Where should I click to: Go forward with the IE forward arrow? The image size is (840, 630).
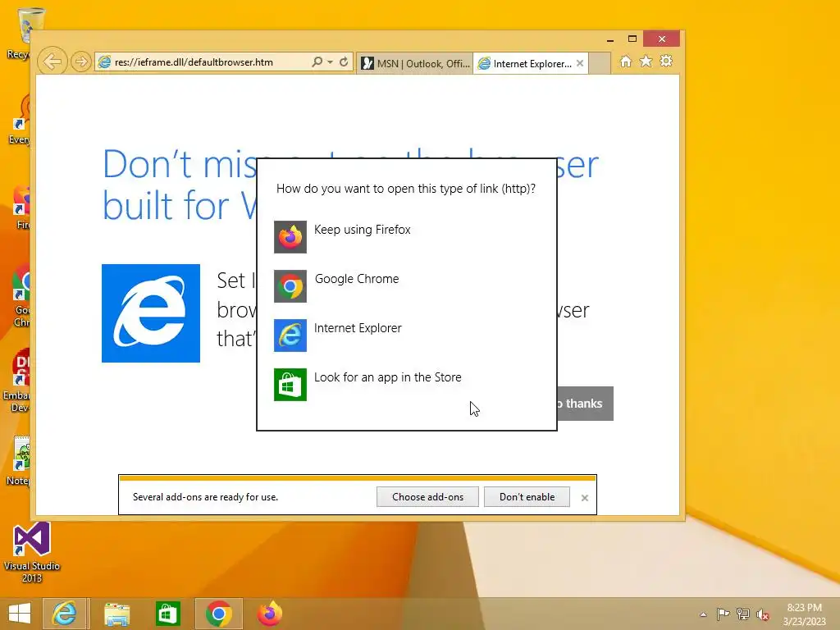(x=81, y=62)
